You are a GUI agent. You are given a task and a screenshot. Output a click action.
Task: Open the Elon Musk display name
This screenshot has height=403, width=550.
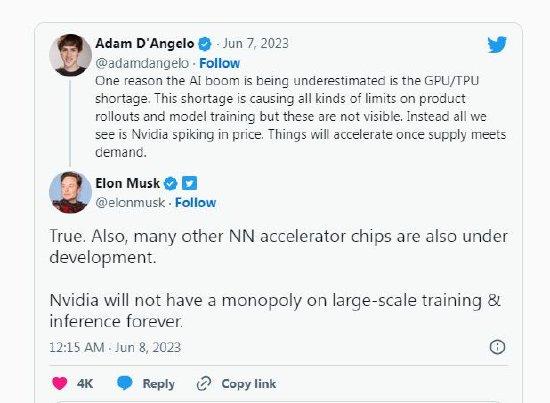127,183
